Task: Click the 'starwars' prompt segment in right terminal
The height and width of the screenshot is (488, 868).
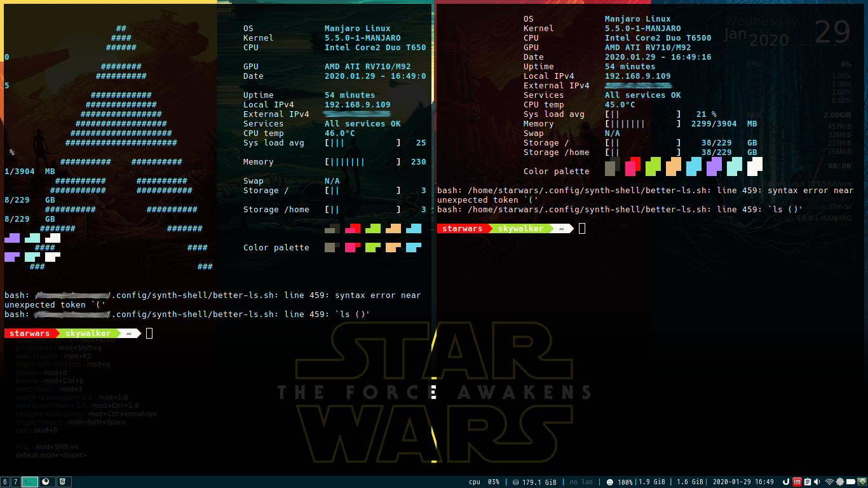Action: point(462,229)
